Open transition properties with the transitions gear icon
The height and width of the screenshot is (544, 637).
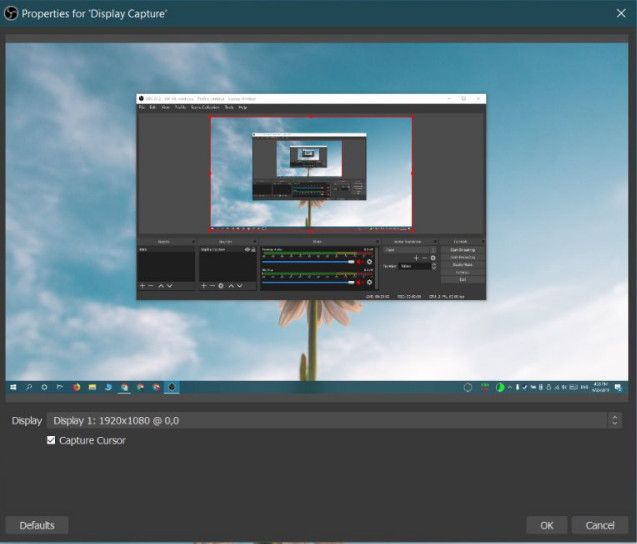click(x=433, y=258)
